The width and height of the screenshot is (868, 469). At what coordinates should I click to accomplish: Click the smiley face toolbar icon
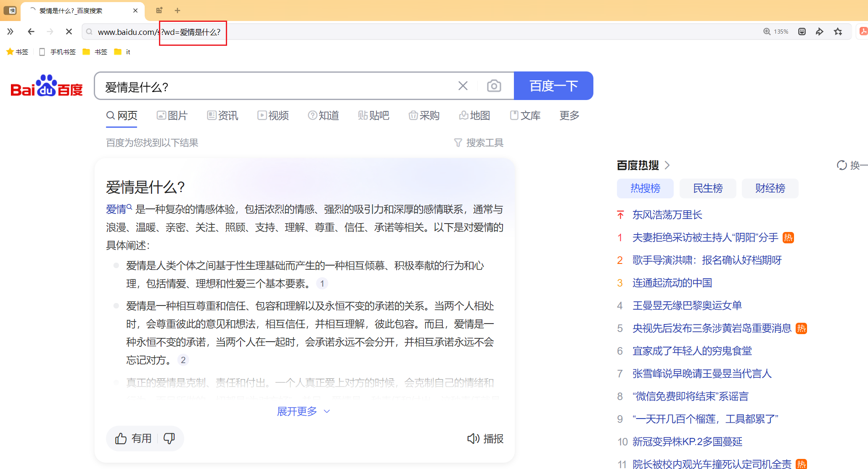[x=802, y=32]
